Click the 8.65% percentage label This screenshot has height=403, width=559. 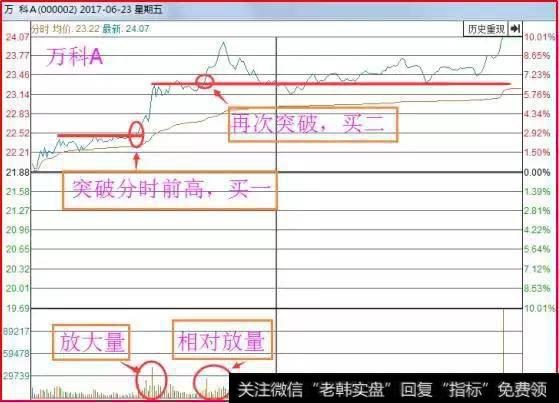click(x=537, y=56)
